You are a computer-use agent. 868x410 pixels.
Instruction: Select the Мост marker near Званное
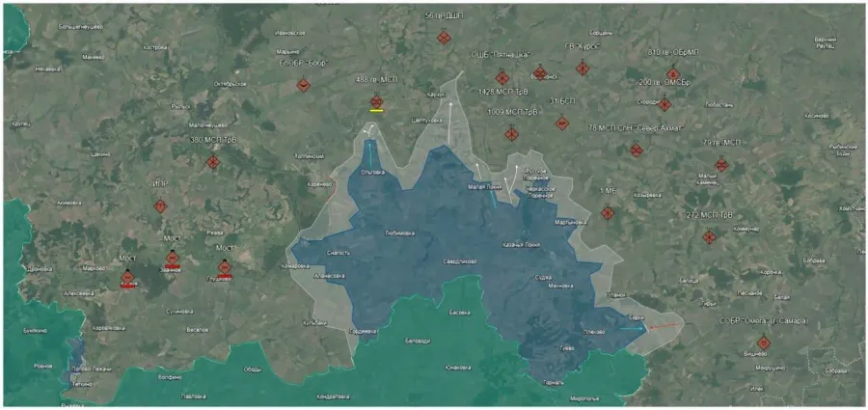[x=173, y=258]
